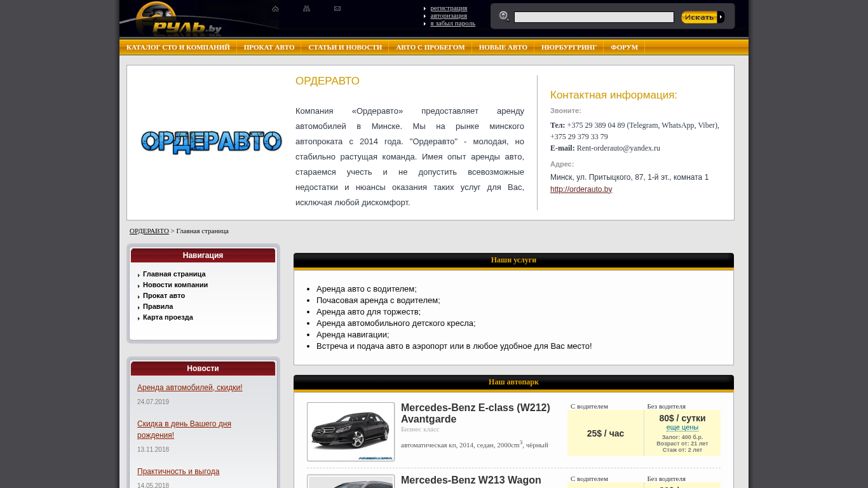Click the news date 24.07.2019
This screenshot has height=488, width=868.
153,402
